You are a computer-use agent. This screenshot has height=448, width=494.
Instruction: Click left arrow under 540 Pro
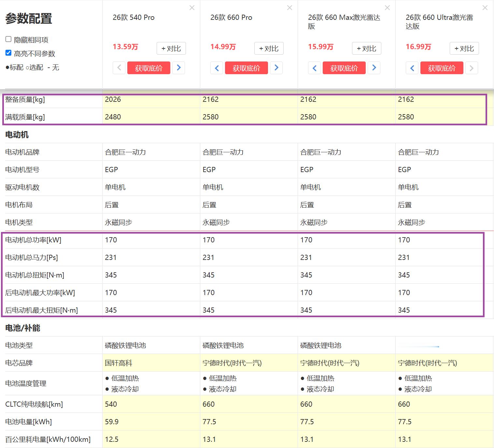(x=119, y=68)
